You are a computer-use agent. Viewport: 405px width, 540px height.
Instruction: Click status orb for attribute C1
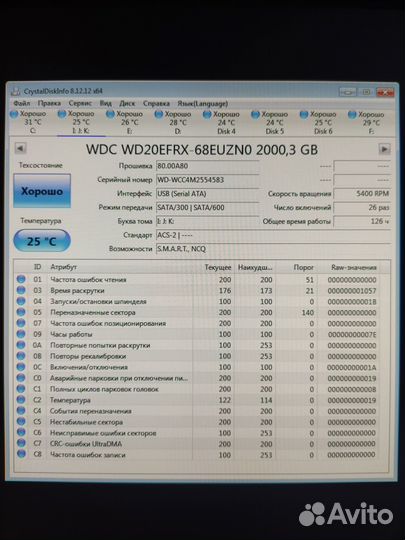[x=21, y=389]
